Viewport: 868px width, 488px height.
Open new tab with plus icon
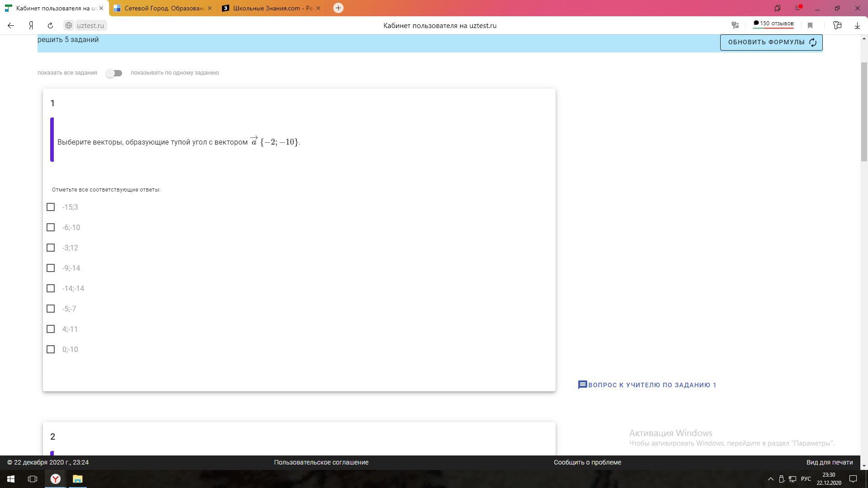tap(338, 8)
